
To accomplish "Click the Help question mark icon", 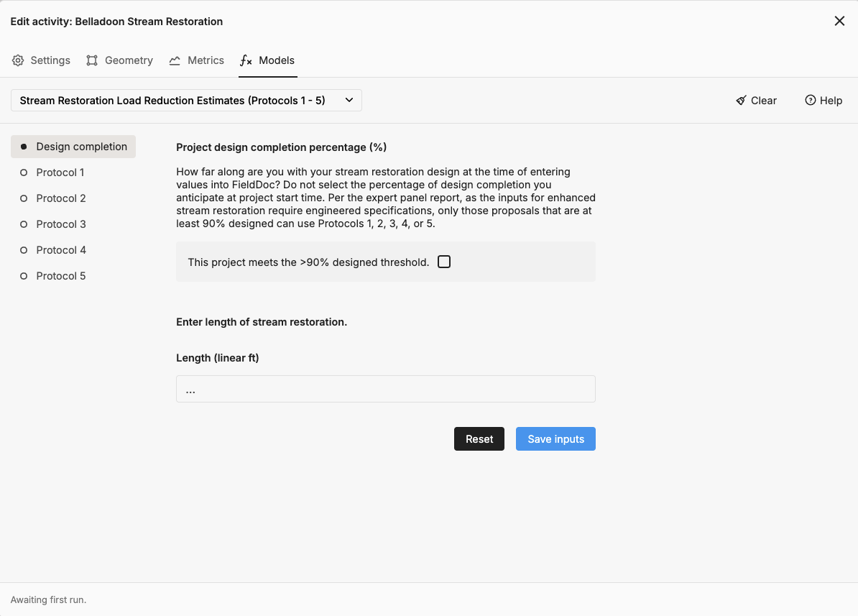I will pos(810,101).
